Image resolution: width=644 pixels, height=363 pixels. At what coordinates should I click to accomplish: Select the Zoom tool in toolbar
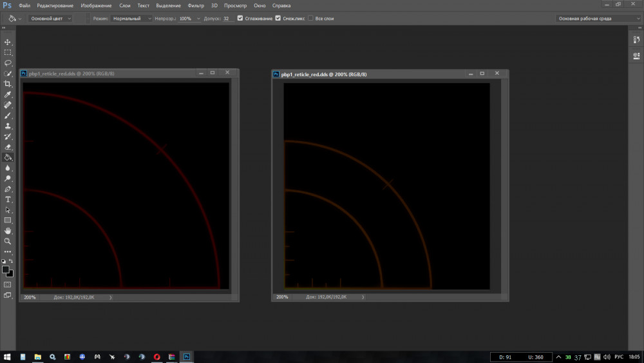(x=8, y=241)
